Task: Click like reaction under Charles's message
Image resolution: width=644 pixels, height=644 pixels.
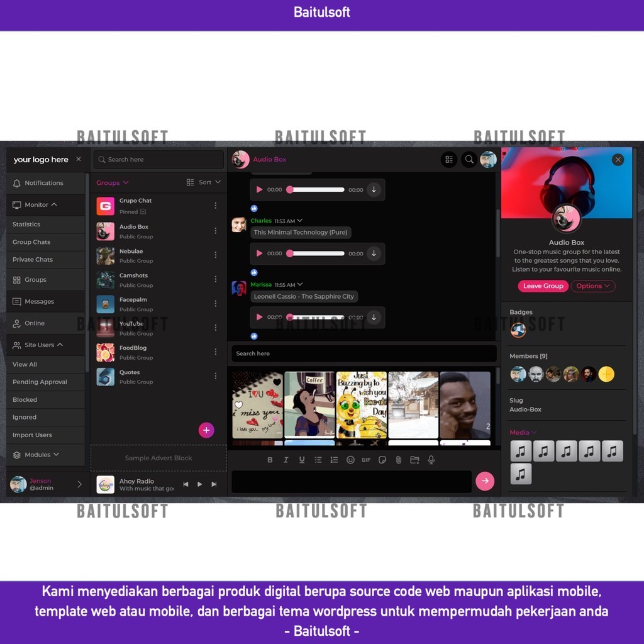Action: [x=254, y=272]
